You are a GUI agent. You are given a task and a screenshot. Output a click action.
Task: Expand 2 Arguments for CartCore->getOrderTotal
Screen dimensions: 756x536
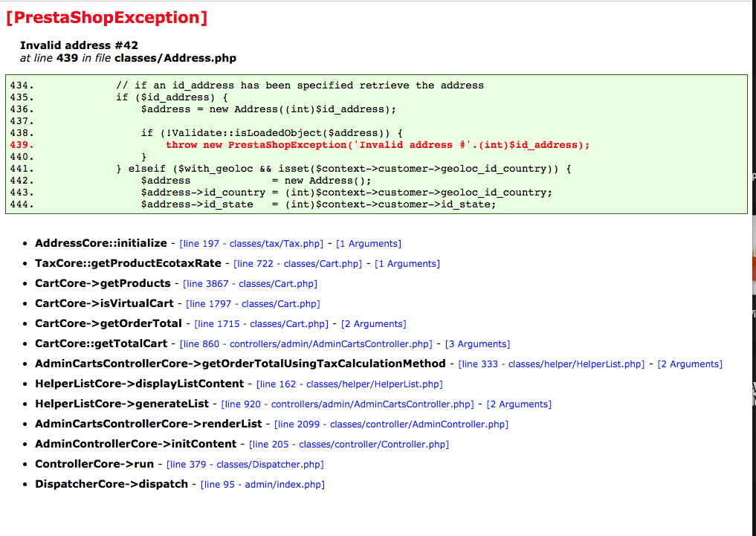(x=374, y=324)
